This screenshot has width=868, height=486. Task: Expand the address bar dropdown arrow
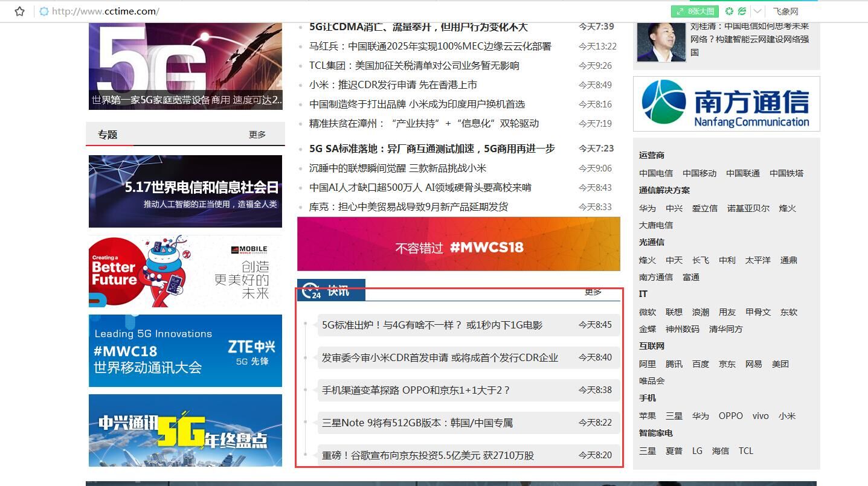coord(758,11)
